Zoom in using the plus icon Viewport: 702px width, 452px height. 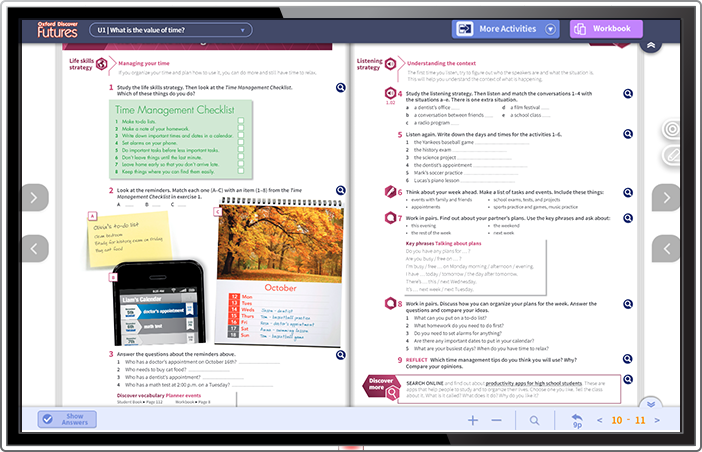[x=473, y=420]
